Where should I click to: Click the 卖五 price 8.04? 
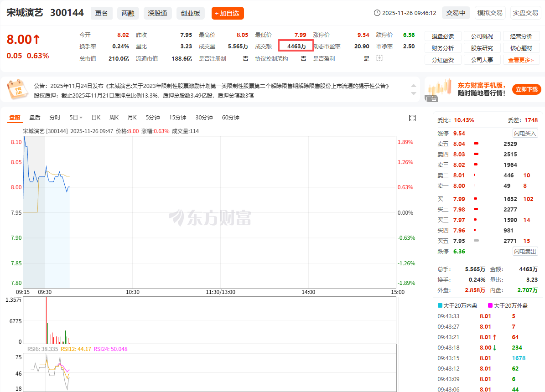[x=459, y=144]
